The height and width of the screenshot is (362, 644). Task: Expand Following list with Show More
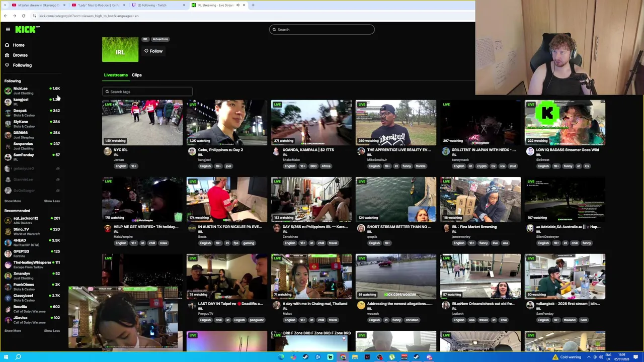[13, 201]
